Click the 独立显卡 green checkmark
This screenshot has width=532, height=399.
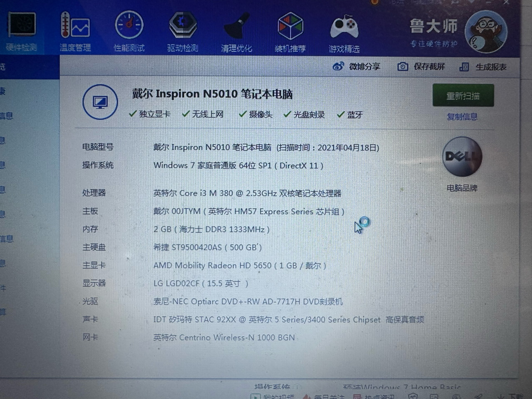(133, 113)
